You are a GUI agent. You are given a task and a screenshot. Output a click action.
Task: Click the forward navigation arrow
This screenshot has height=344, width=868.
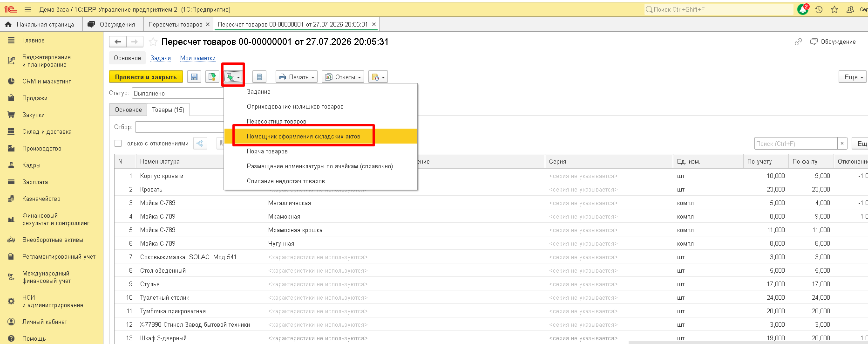point(135,42)
